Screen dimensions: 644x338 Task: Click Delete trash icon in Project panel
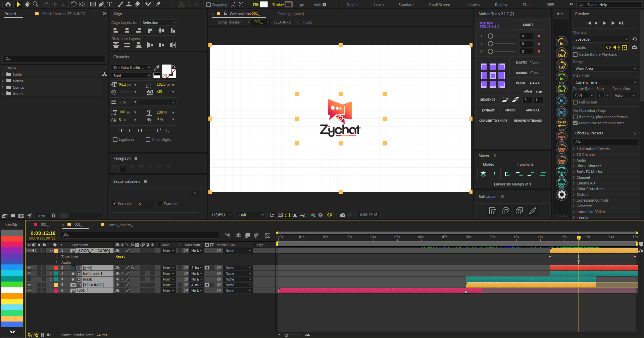tap(54, 216)
